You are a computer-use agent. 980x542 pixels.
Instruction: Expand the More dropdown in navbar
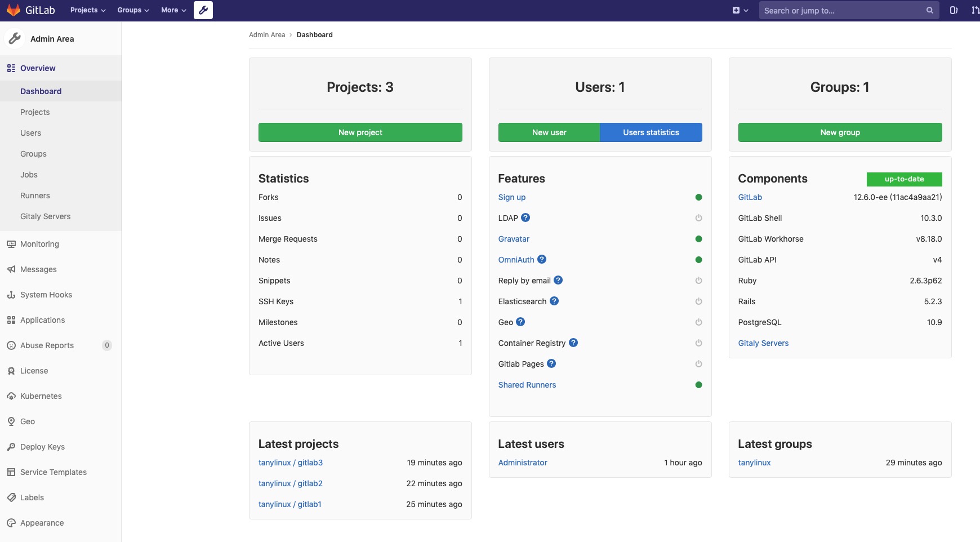(173, 10)
